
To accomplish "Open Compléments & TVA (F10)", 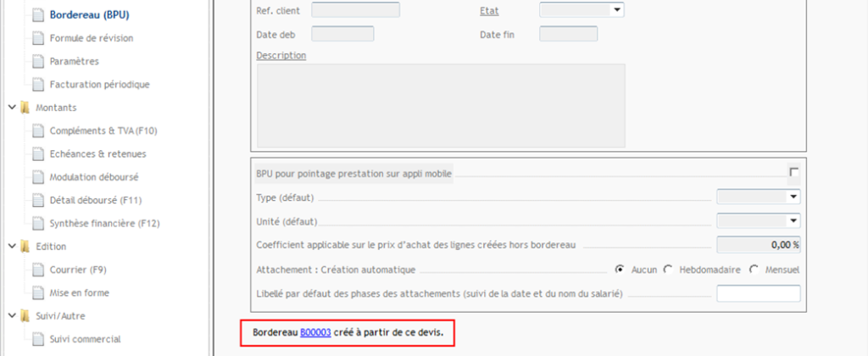I will [103, 131].
